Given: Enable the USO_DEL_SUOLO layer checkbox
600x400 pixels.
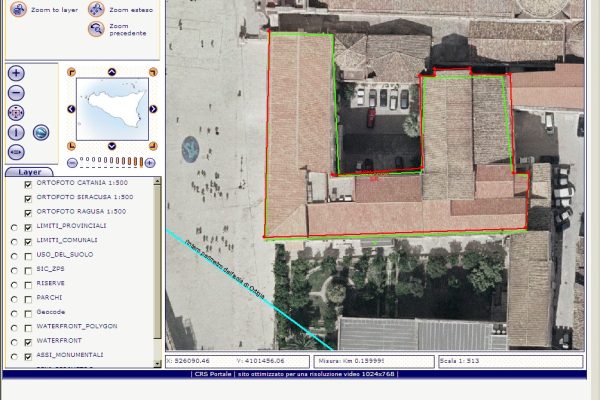Looking at the screenshot, I should pos(28,255).
